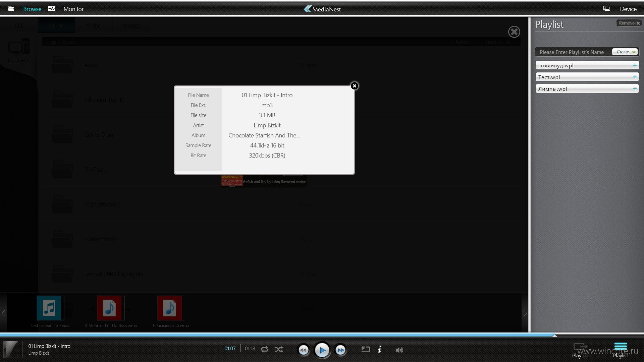The height and width of the screenshot is (362, 644).
Task: Open the Device menu
Action: click(628, 9)
